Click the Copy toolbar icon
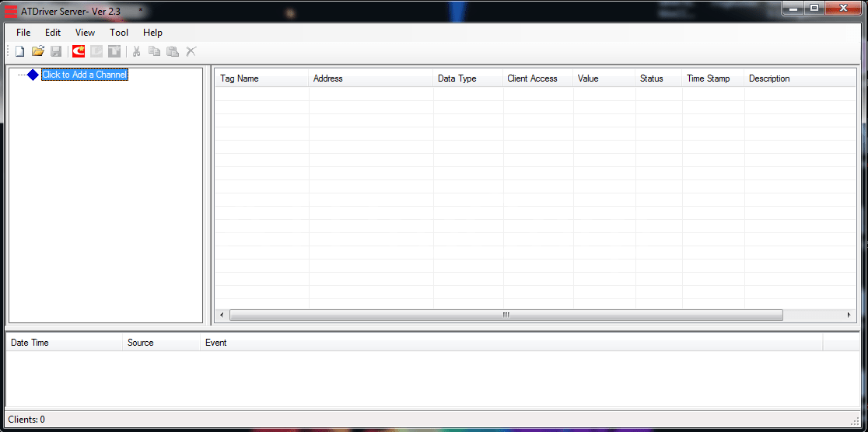Image resolution: width=868 pixels, height=432 pixels. 155,51
